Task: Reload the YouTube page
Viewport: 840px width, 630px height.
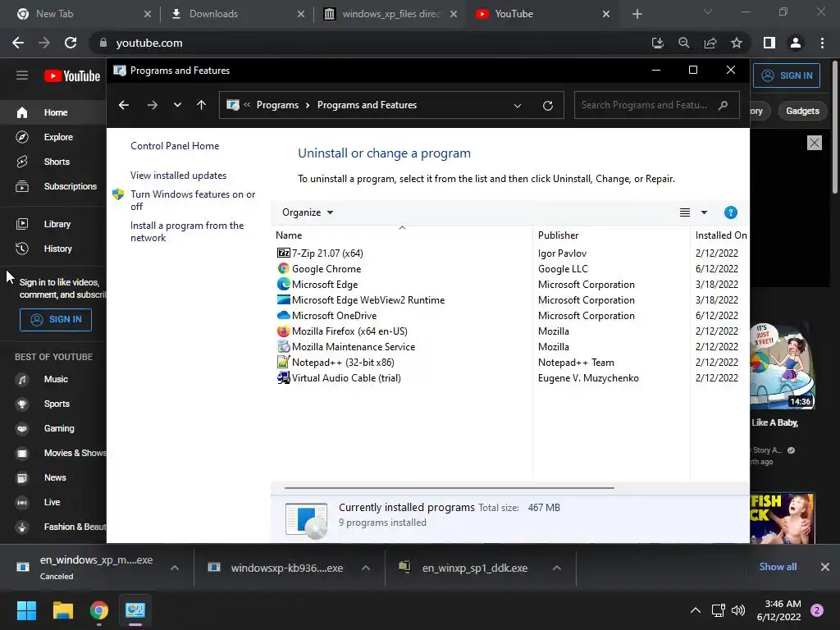Action: pos(71,43)
